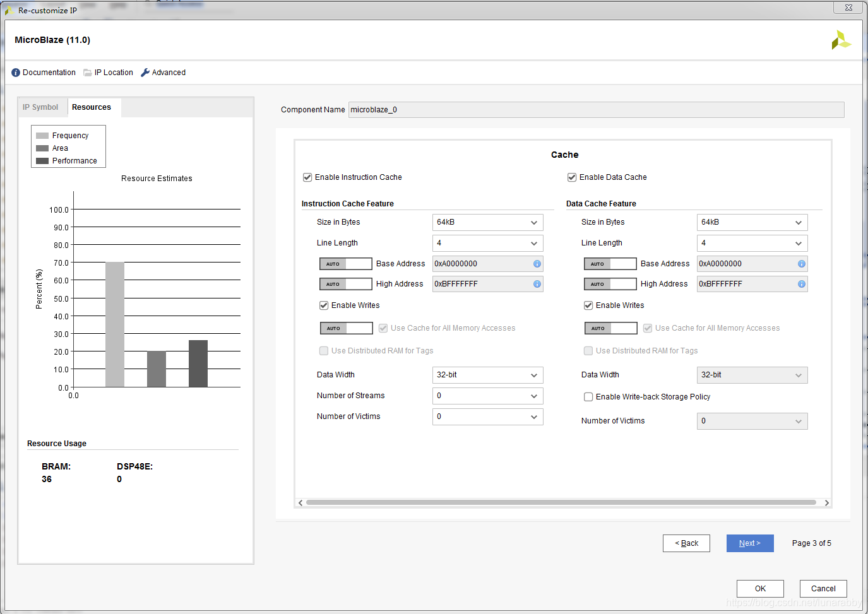
Task: Switch to the IP Symbol tab
Action: 40,107
